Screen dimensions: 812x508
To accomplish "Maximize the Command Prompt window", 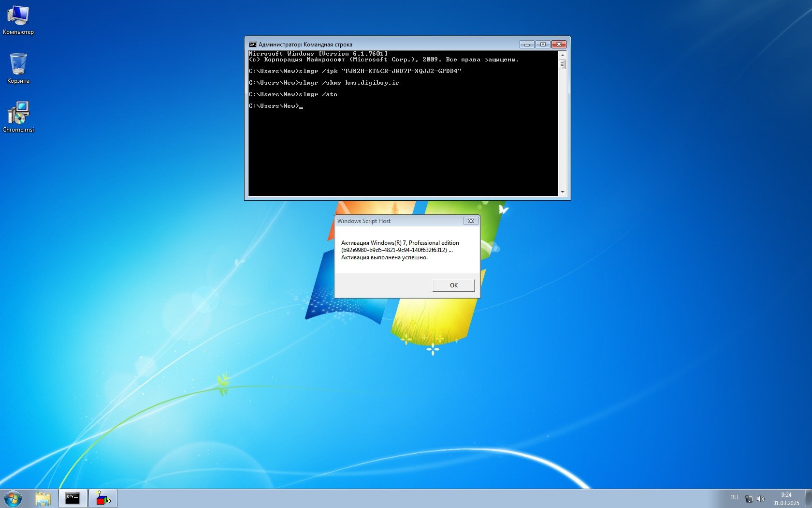I will coord(543,45).
